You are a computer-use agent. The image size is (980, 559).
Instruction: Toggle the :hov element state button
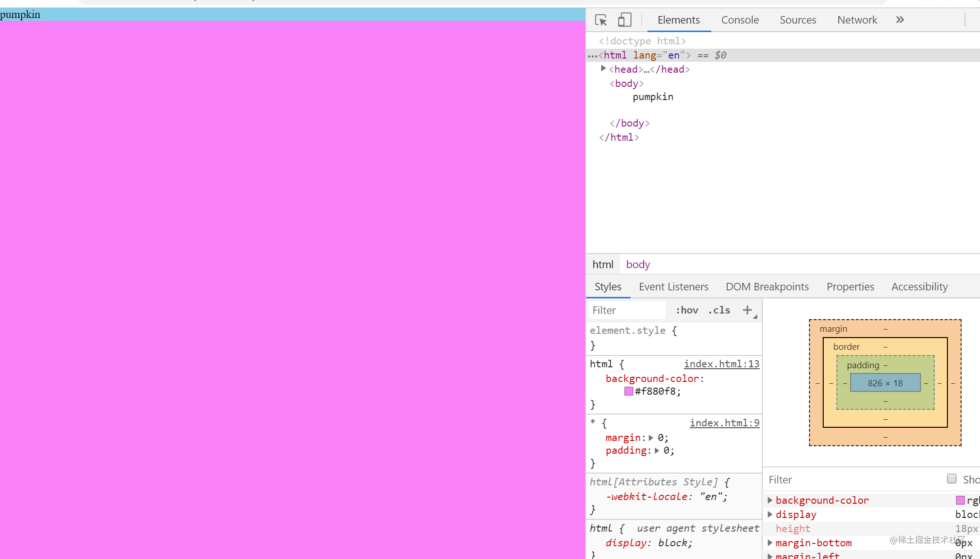click(x=687, y=310)
